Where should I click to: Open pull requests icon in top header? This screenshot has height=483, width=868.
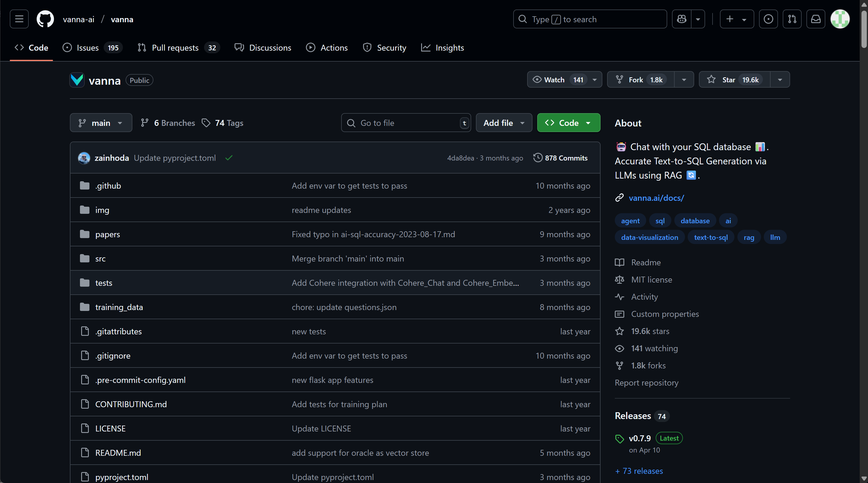[x=792, y=19]
